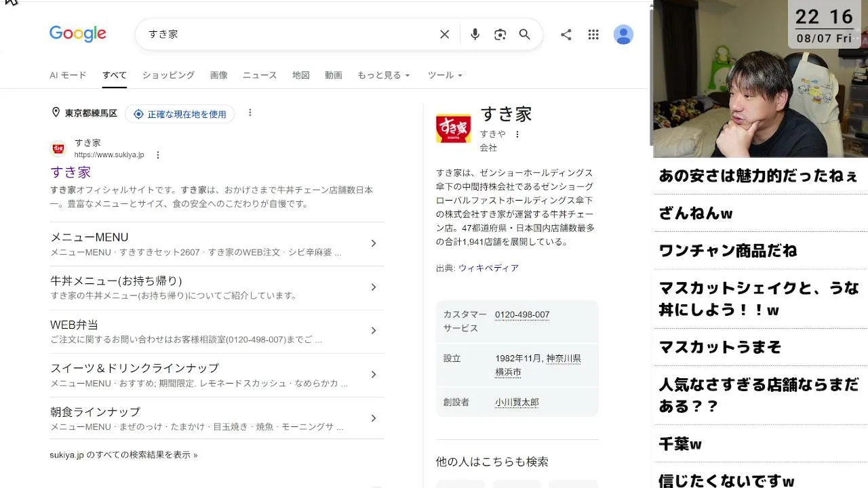Viewport: 868px width, 488px height.
Task: Share the search results page
Action: (566, 35)
